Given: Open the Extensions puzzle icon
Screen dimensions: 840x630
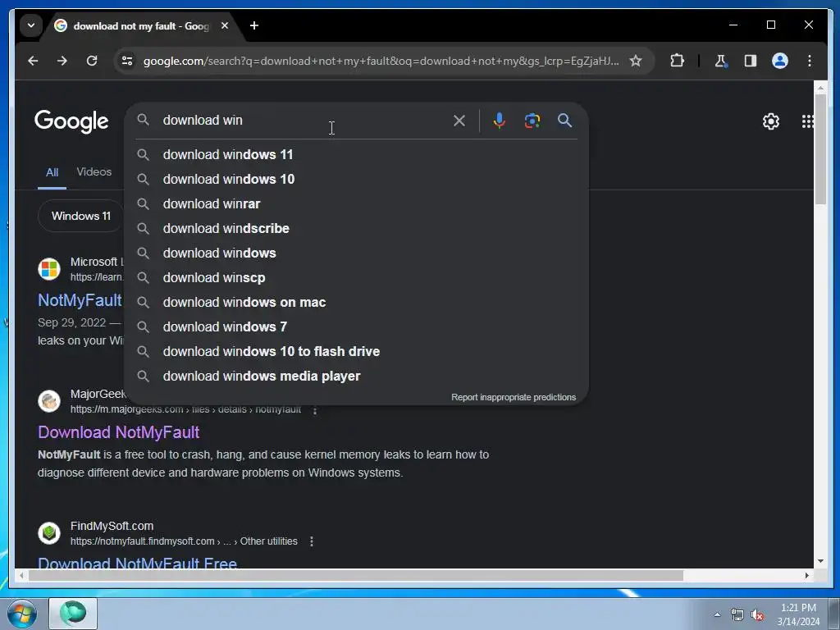Looking at the screenshot, I should [x=677, y=61].
